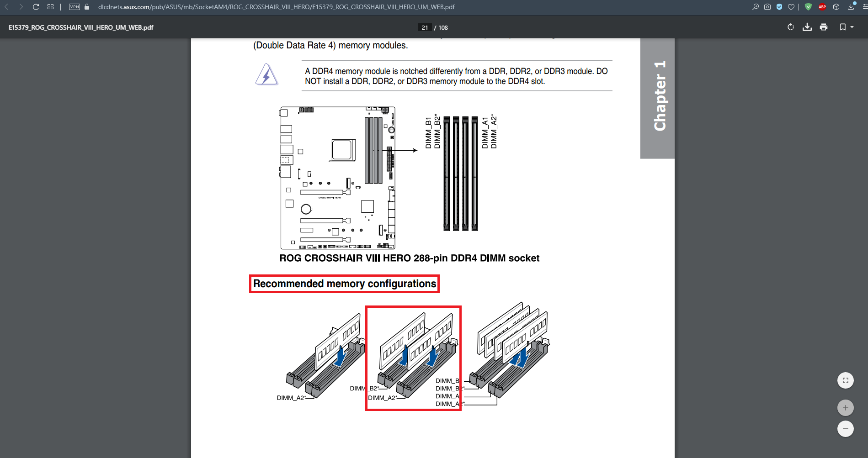Reload the PDF page
The image size is (868, 458).
(36, 7)
